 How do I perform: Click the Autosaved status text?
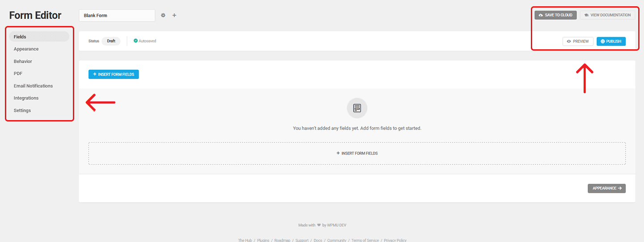coord(147,41)
